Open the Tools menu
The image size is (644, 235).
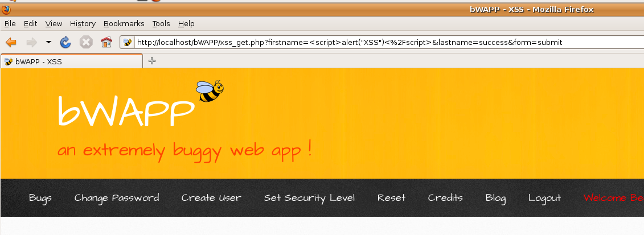pyautogui.click(x=161, y=24)
